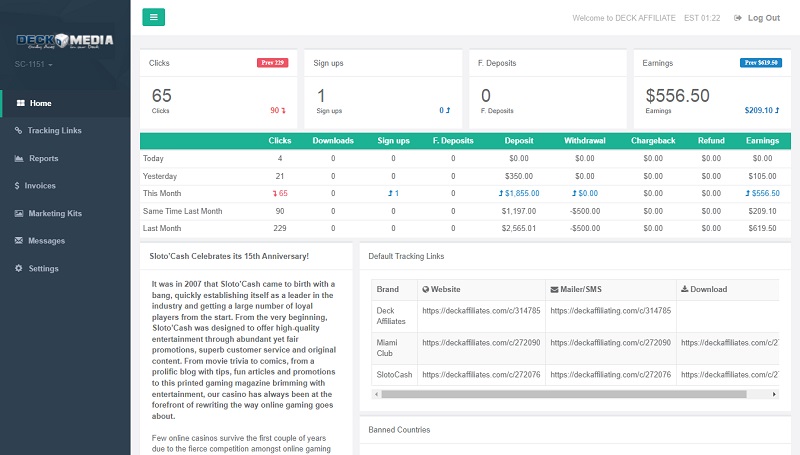Click the Log Out link
The width and height of the screenshot is (800, 455).
757,18
